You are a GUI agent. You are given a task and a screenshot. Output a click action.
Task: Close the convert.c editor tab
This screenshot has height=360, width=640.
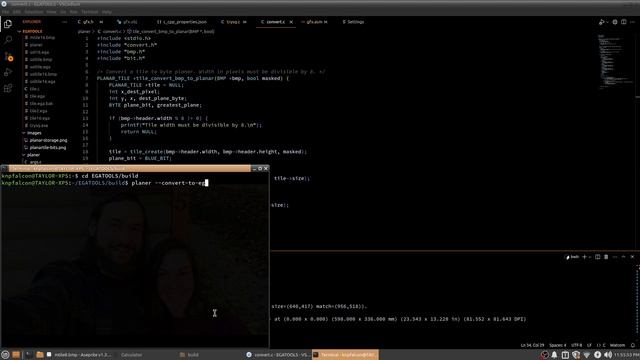(291, 22)
